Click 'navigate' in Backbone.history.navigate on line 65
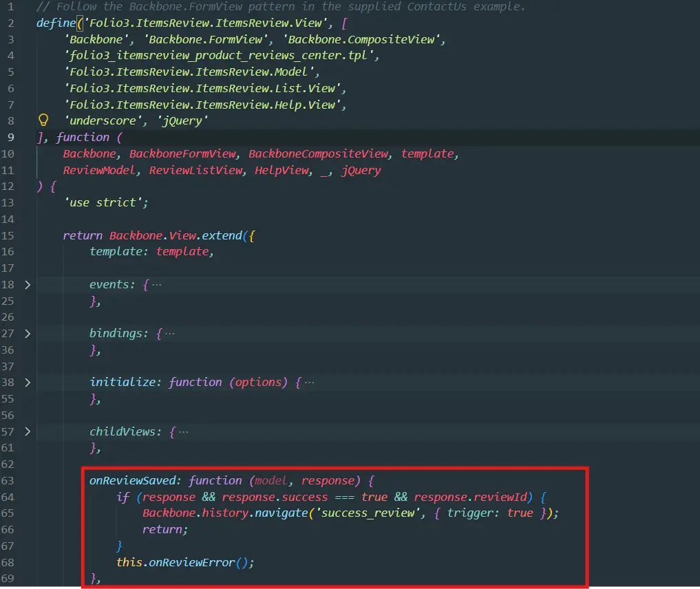Viewport: 700px width, 589px height. 282,513
